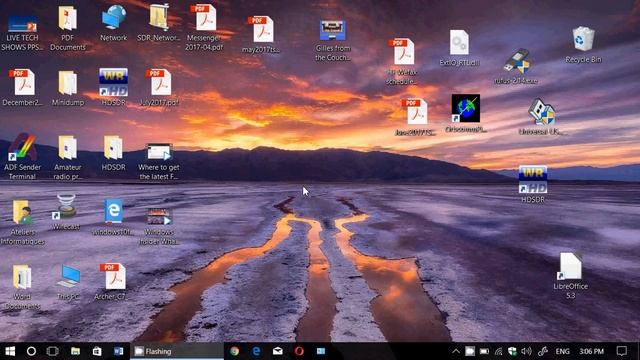
Task: Select the July2017.pdf file
Action: point(159,87)
